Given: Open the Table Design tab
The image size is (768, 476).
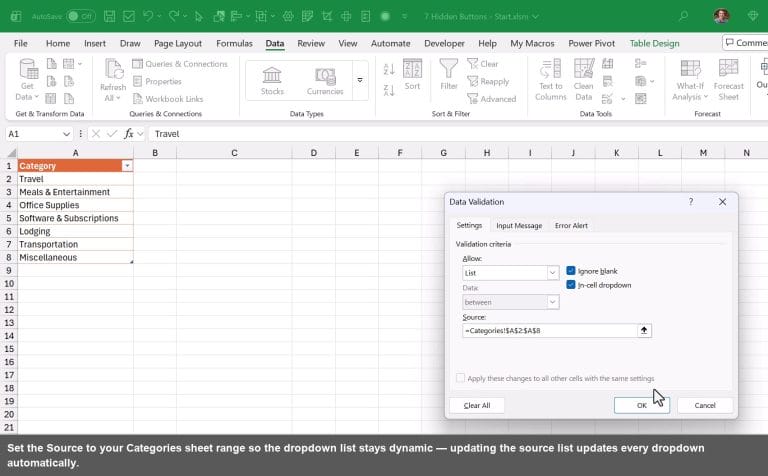Looking at the screenshot, I should click(x=654, y=43).
